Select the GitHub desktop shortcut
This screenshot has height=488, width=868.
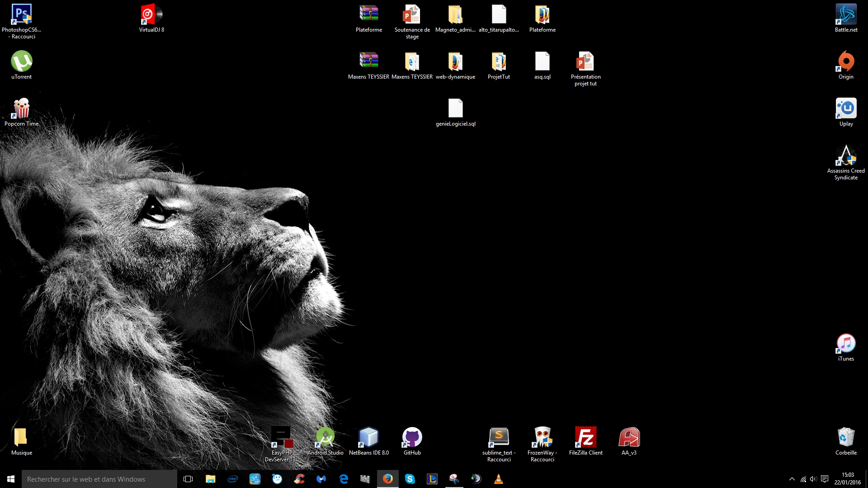pyautogui.click(x=412, y=441)
